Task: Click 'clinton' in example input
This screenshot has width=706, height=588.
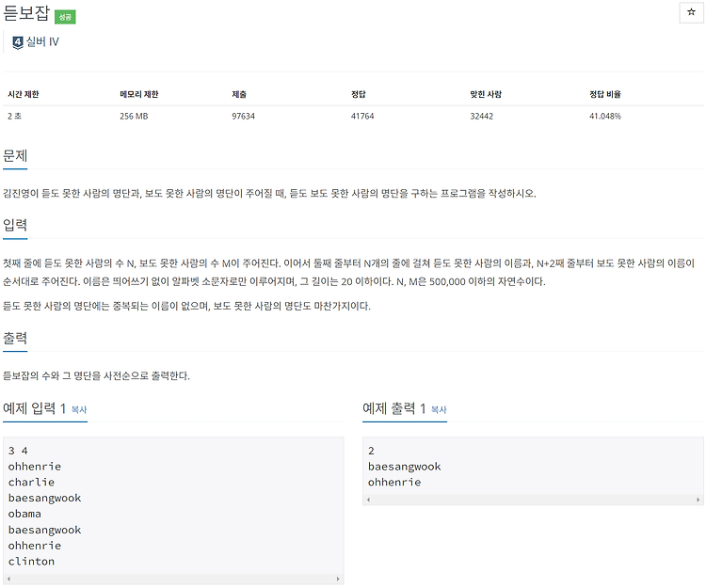Action: click(31, 562)
